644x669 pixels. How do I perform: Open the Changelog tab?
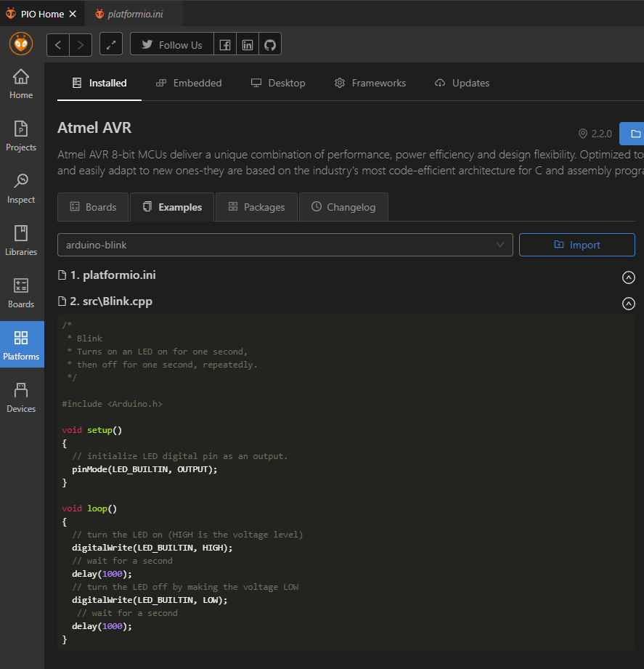click(x=343, y=207)
